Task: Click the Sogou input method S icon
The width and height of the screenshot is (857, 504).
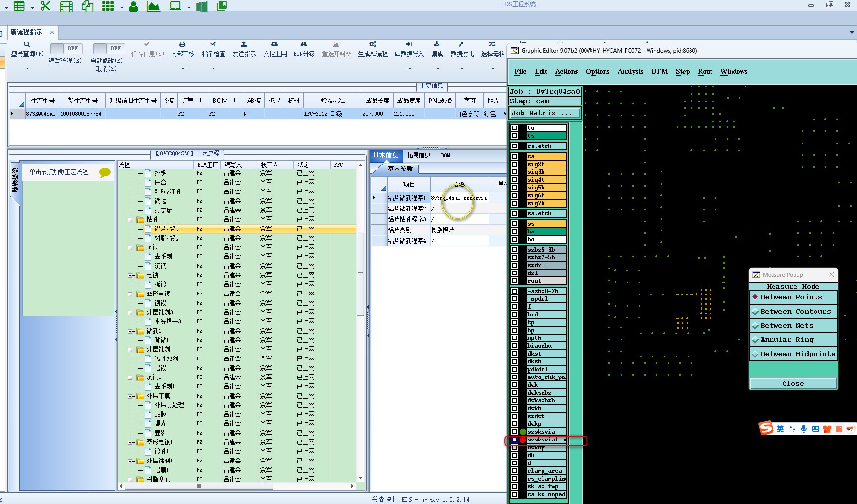Action: coord(766,428)
